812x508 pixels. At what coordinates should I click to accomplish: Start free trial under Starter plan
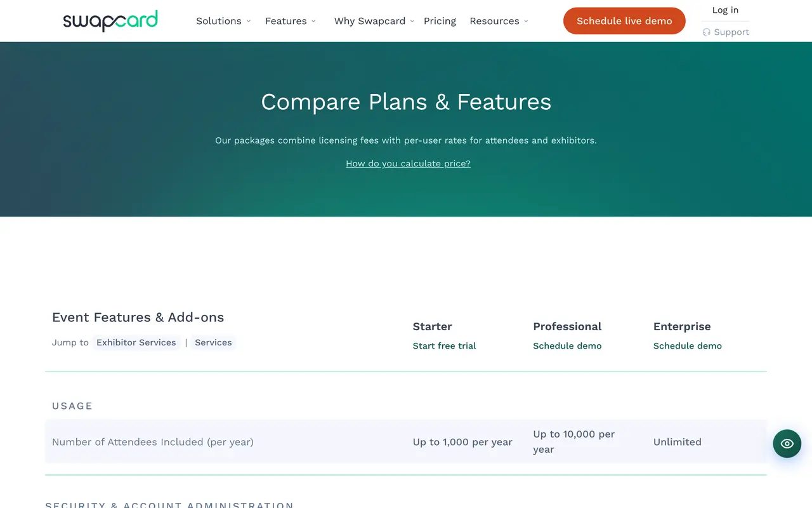pyautogui.click(x=444, y=346)
